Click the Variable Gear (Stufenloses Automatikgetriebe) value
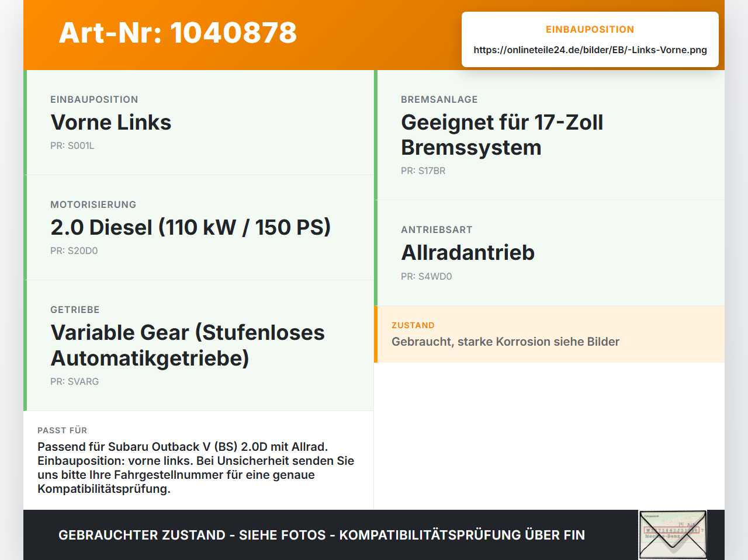748x560 pixels. click(x=188, y=345)
